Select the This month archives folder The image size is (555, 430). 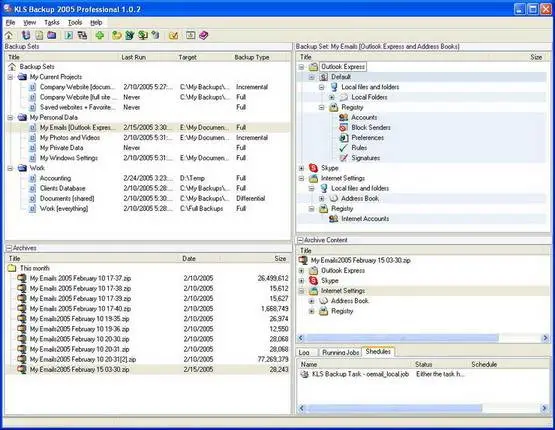(x=34, y=268)
